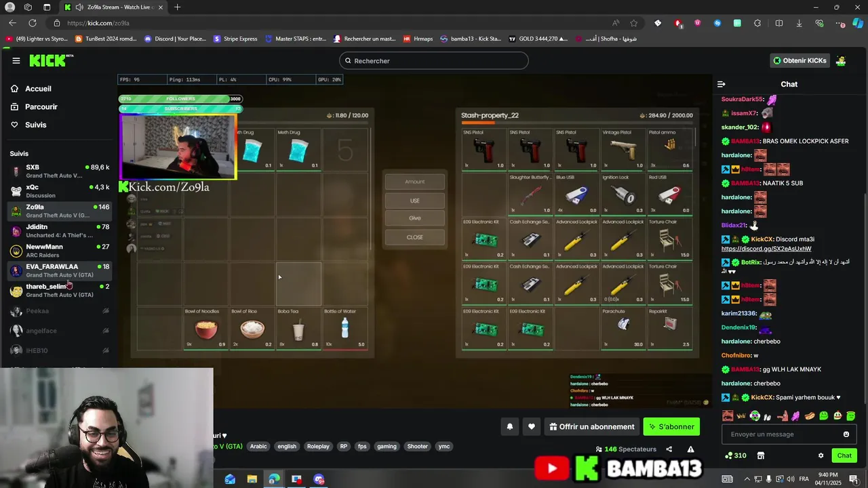
Task: Select the Bowl of Noodles item
Action: 205,329
